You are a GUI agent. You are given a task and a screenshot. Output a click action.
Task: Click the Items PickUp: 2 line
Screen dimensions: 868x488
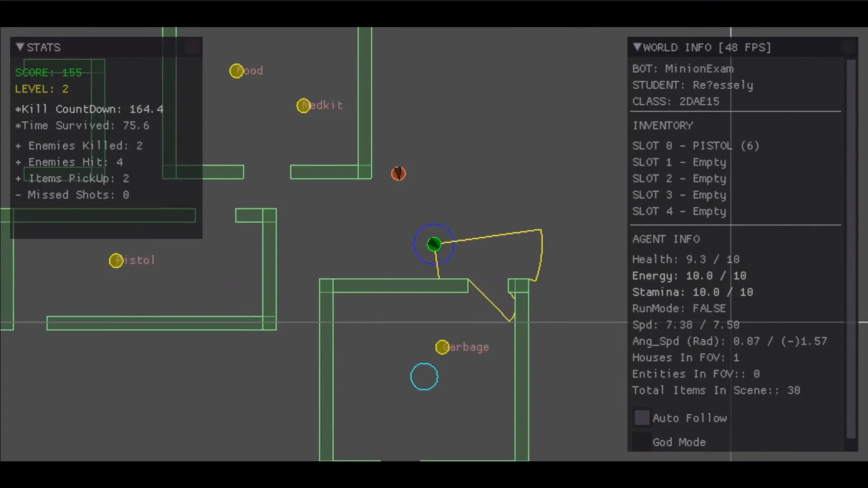click(72, 179)
